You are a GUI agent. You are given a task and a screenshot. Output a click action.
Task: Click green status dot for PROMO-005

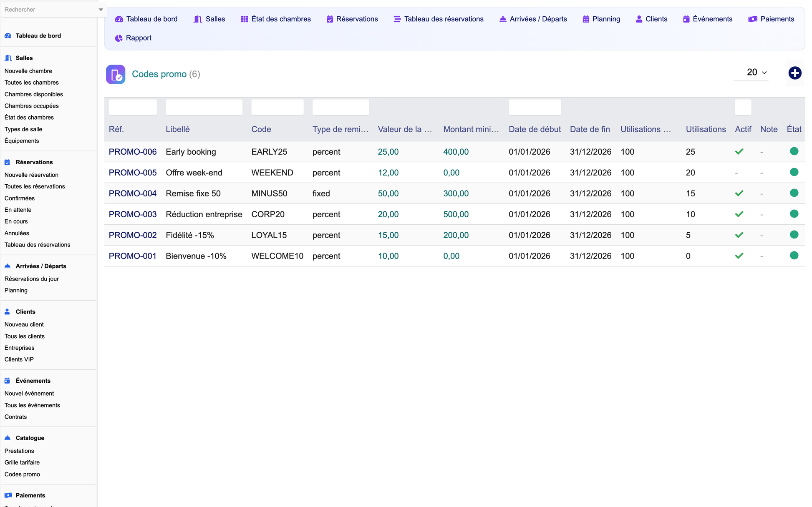[x=794, y=172]
